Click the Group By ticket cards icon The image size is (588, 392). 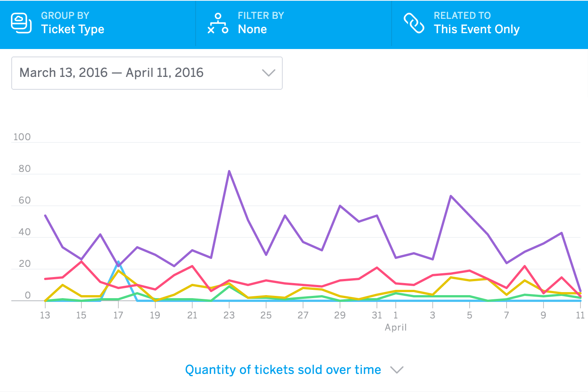21,23
